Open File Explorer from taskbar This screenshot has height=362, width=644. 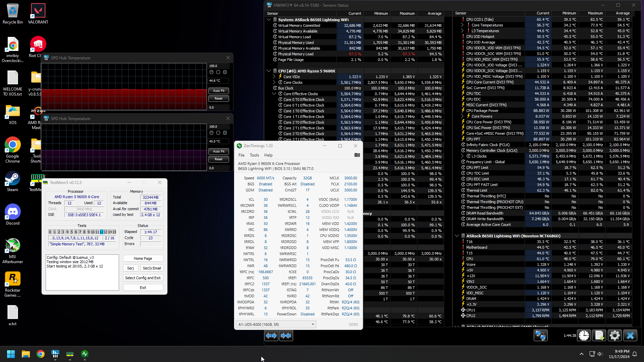pos(26,354)
